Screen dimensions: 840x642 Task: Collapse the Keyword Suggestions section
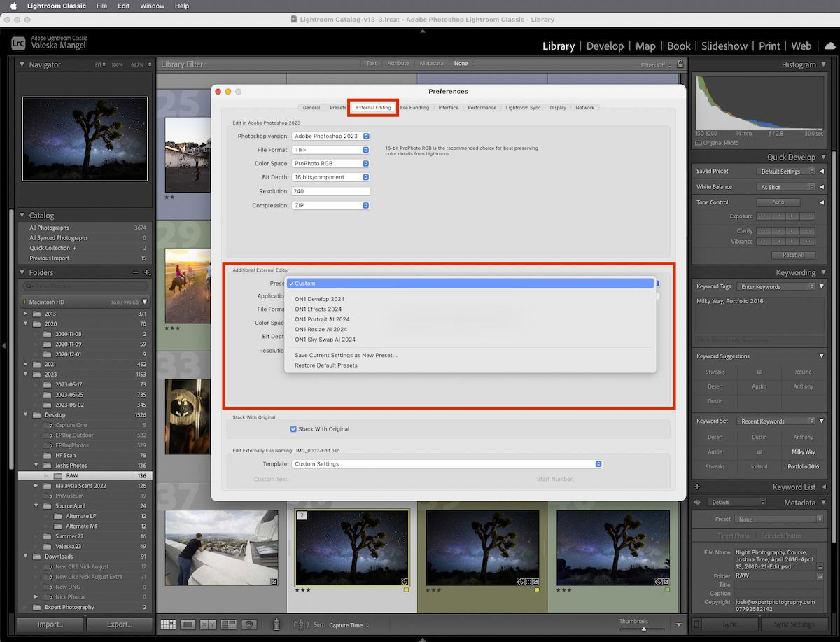pyautogui.click(x=822, y=356)
